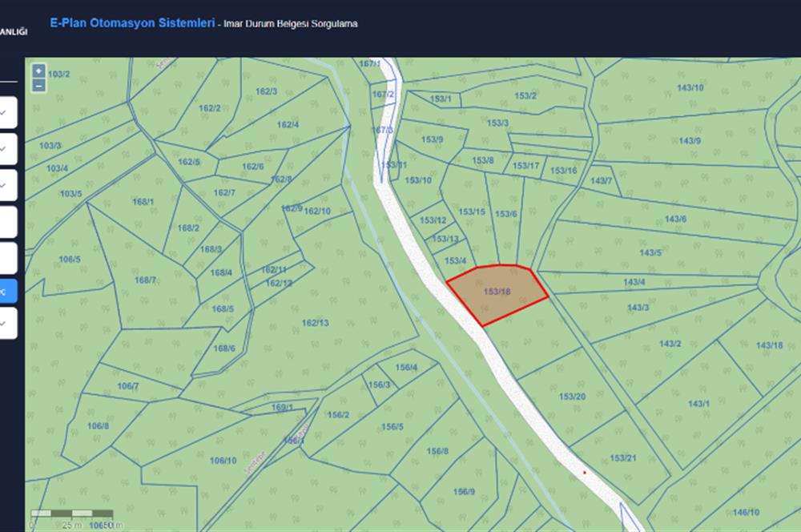The height and width of the screenshot is (532, 801).
Task: Zoom in the map with plus button
Action: (x=38, y=71)
